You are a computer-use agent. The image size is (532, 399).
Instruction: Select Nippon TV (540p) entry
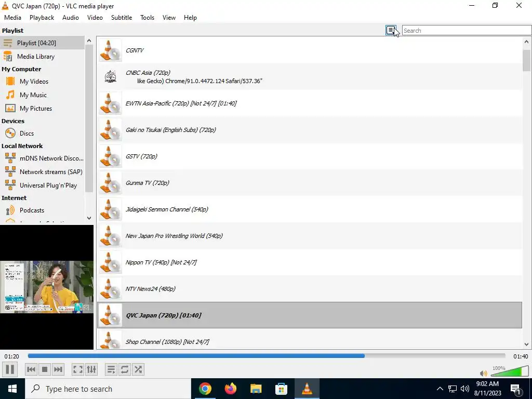click(x=310, y=262)
